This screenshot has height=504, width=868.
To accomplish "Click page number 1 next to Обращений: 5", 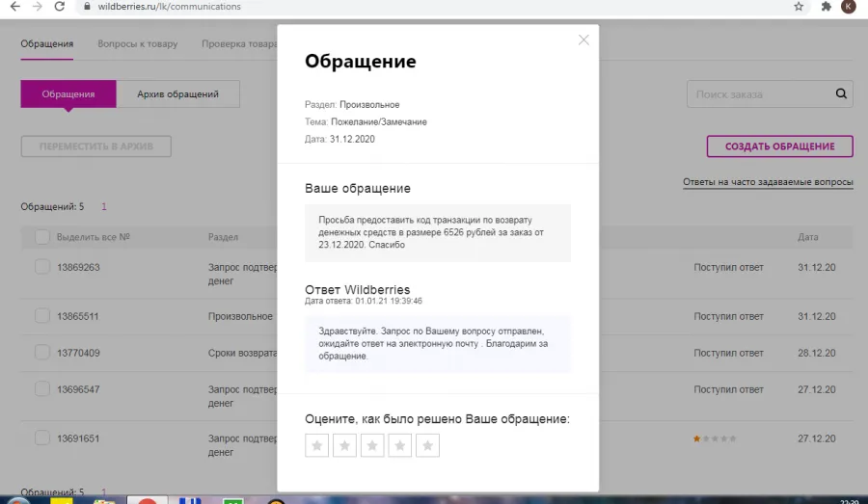I will (x=103, y=206).
